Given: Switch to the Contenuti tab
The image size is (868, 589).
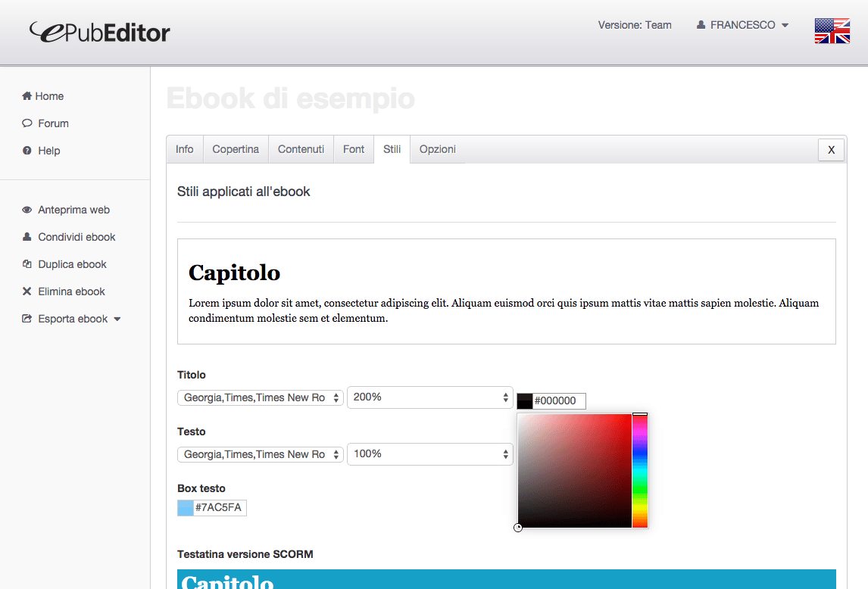Looking at the screenshot, I should point(301,149).
